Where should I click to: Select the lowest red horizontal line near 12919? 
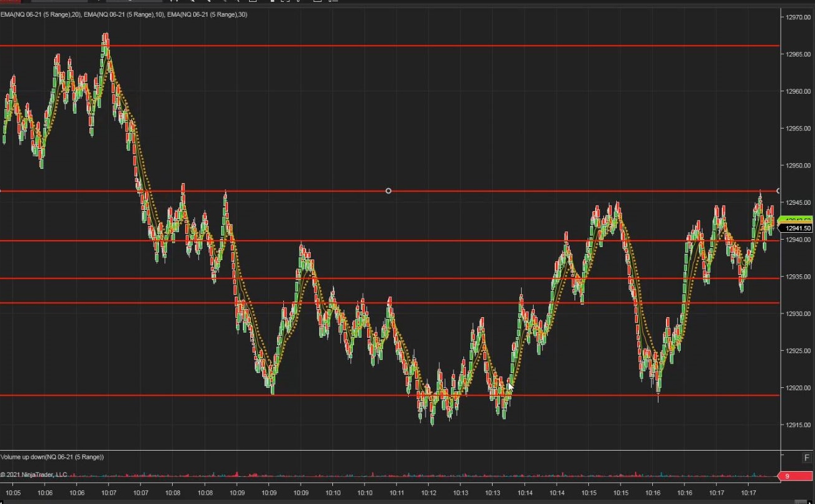click(x=389, y=395)
